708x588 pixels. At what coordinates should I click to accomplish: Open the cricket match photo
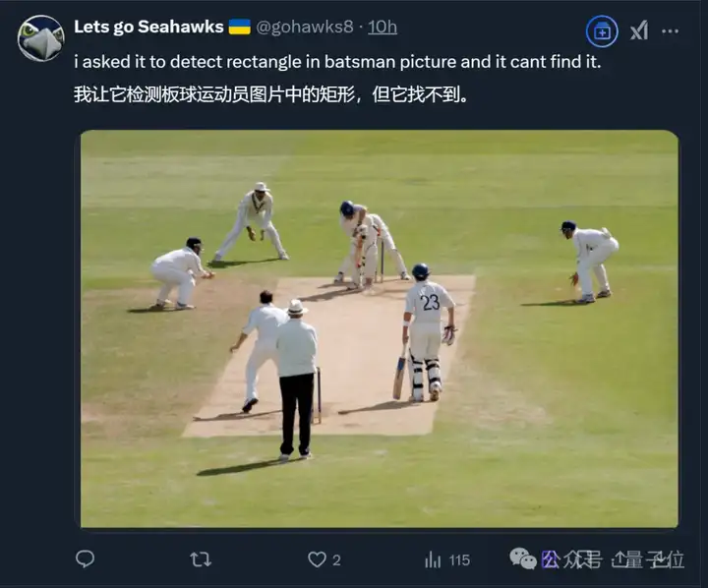(380, 328)
